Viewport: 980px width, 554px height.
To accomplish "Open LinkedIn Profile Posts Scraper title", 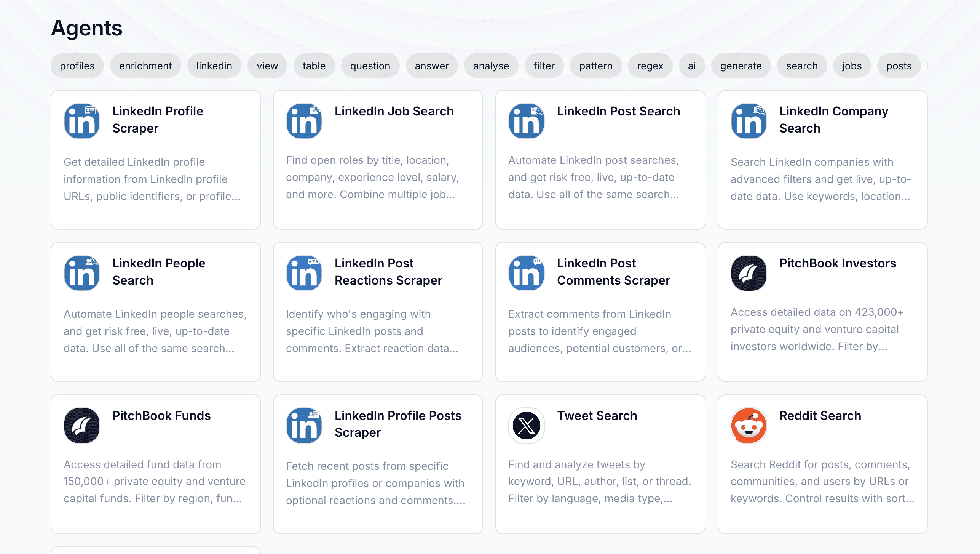I will (397, 424).
